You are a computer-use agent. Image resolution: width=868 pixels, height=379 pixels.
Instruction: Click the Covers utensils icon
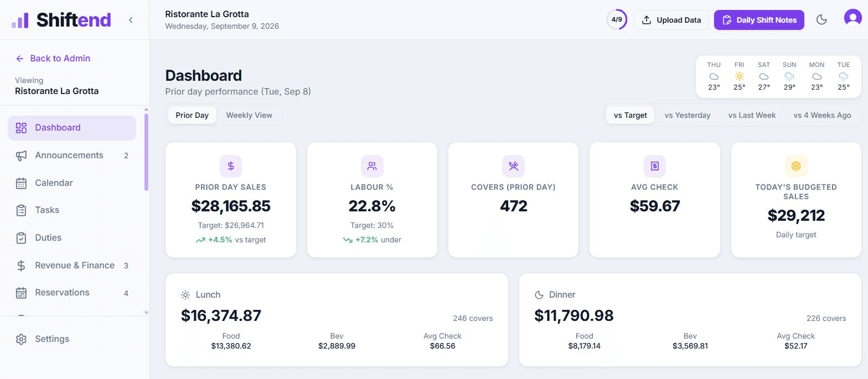pyautogui.click(x=513, y=166)
